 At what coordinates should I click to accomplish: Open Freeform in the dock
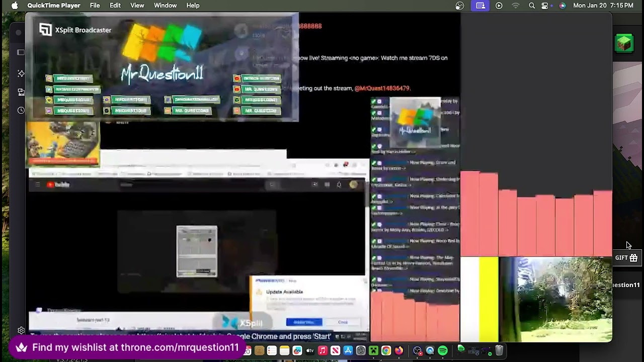pyautogui.click(x=297, y=350)
